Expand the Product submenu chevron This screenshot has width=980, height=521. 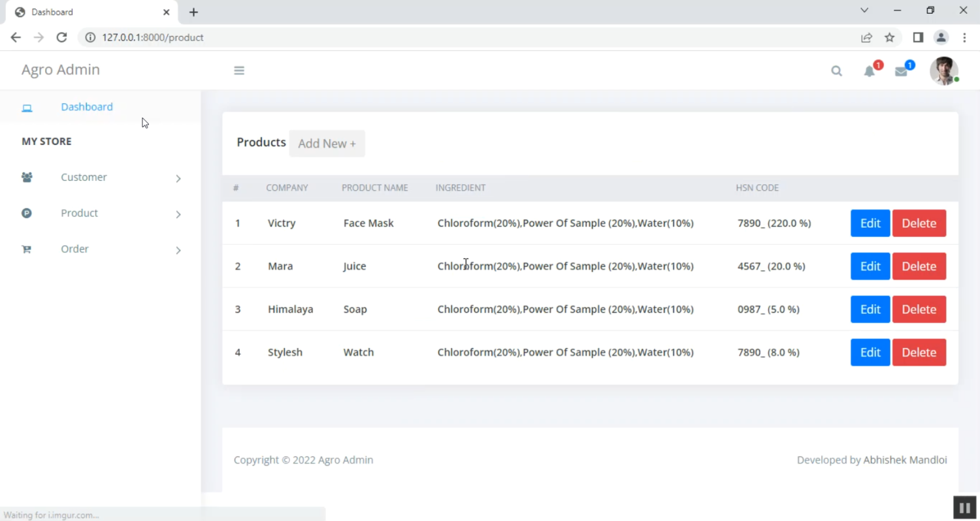coord(178,214)
